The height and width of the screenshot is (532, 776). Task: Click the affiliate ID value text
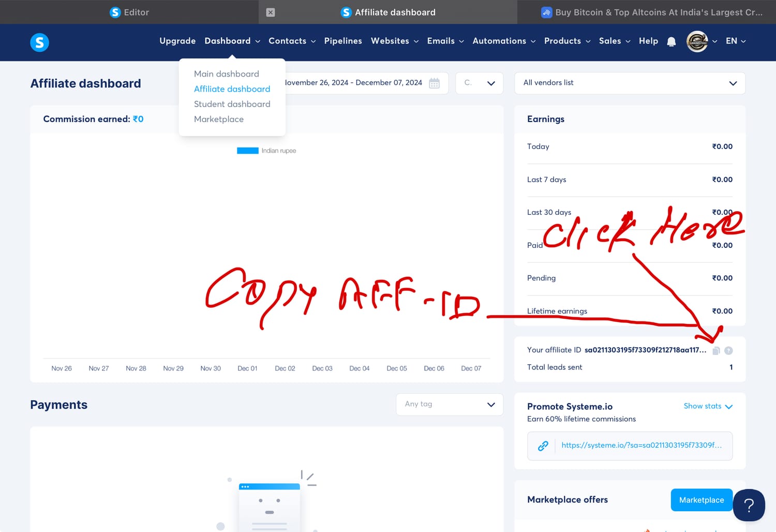pyautogui.click(x=645, y=350)
